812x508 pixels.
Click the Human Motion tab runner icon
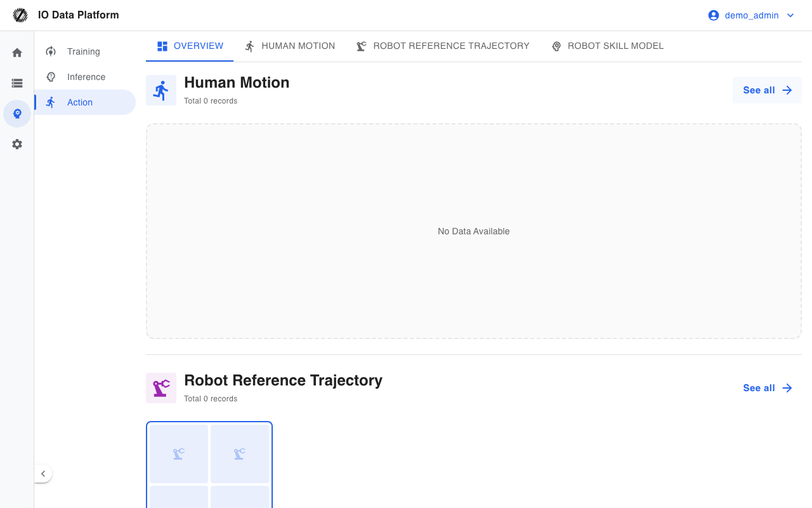coord(250,46)
